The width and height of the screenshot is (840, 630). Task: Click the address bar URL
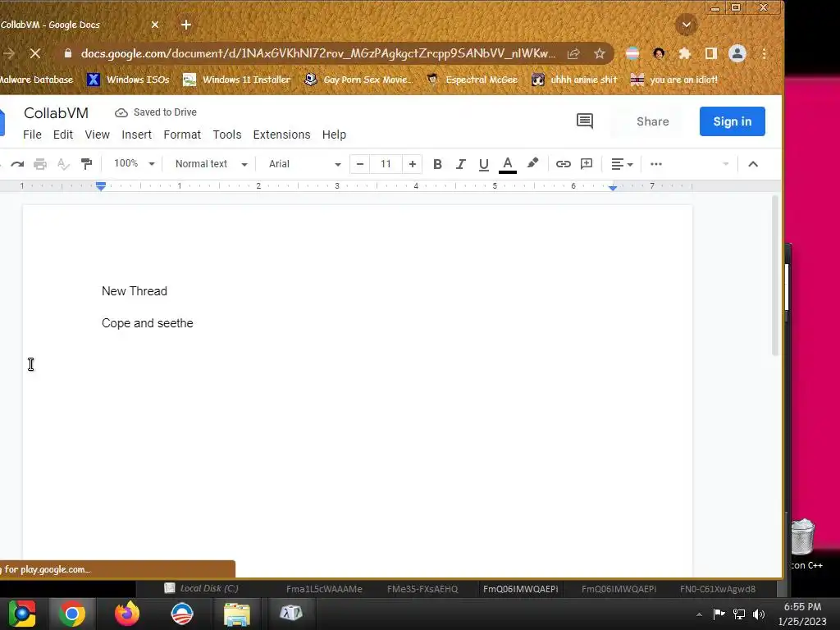coord(318,53)
